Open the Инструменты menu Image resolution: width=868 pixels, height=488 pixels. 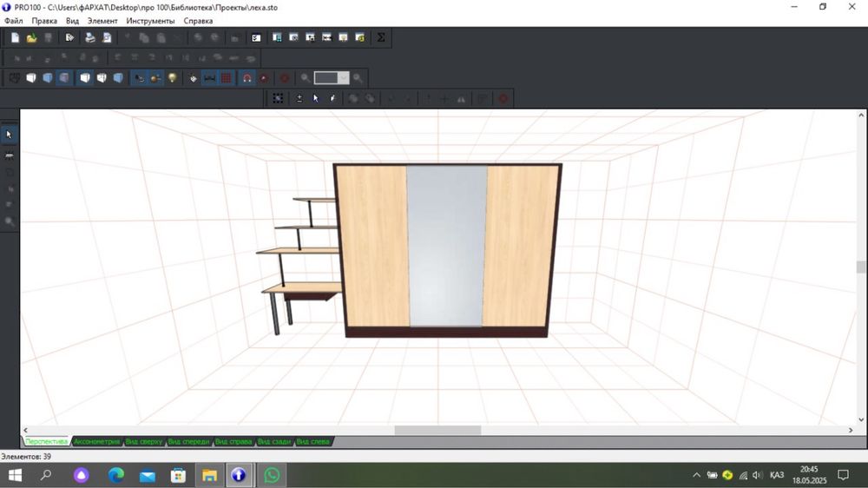pos(150,21)
